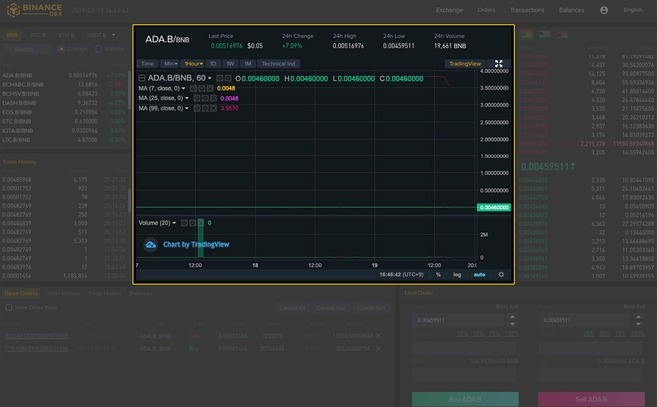Collapse the ADA.B/BNB chart legend
Viewport: 657px width, 407px height.
[142, 78]
